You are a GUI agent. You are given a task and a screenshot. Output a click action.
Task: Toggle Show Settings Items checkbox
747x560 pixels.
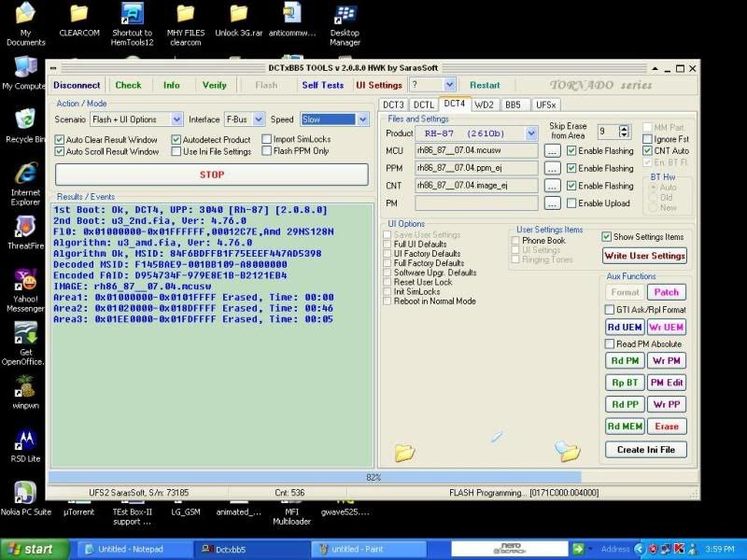[606, 237]
